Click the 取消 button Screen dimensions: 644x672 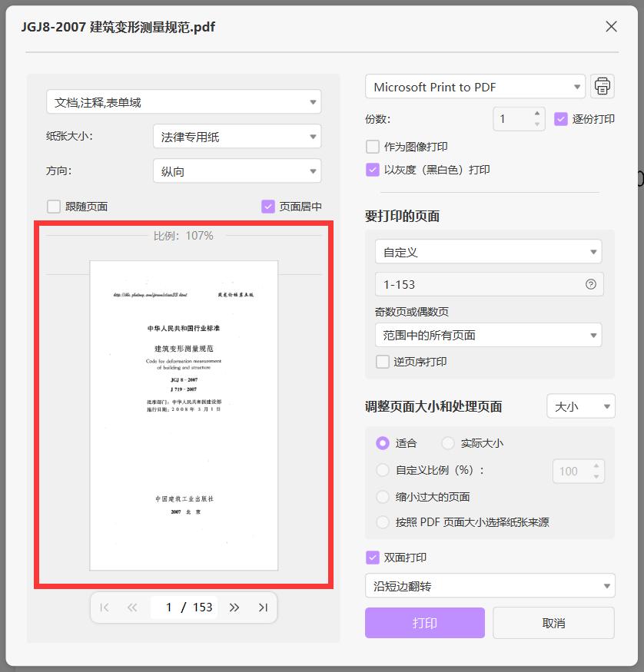553,623
